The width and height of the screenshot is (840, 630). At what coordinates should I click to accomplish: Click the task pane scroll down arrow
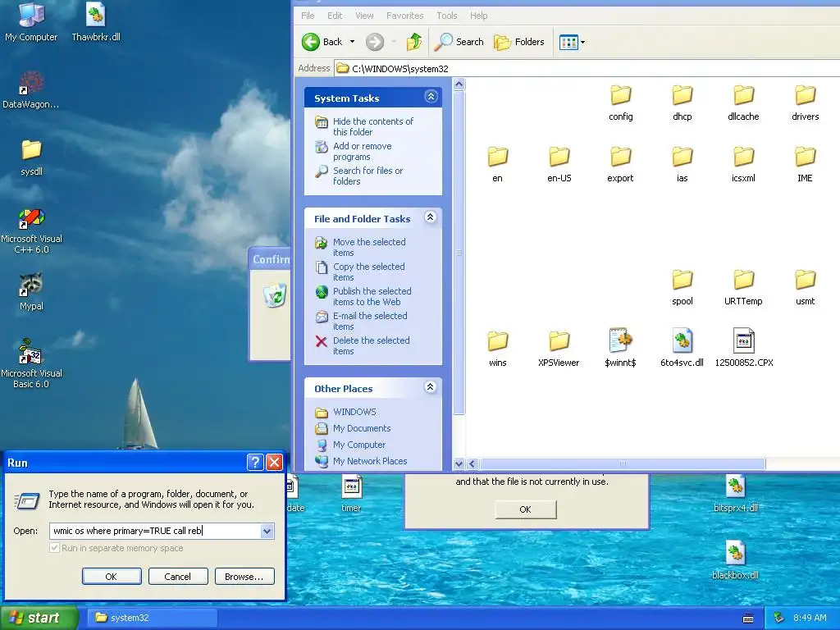(x=459, y=463)
